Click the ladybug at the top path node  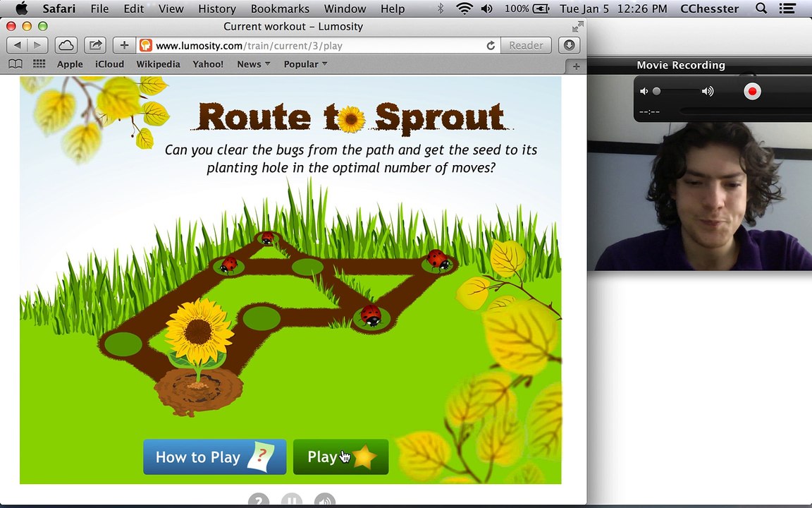click(x=268, y=238)
